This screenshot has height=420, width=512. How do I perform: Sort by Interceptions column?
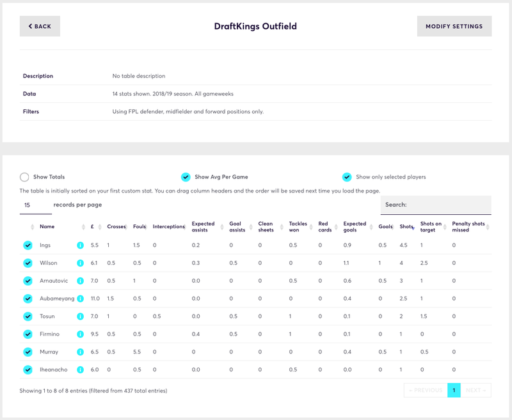(x=169, y=227)
